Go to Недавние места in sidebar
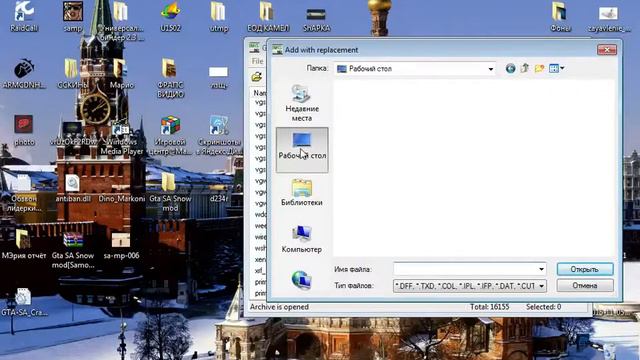 pos(302,103)
